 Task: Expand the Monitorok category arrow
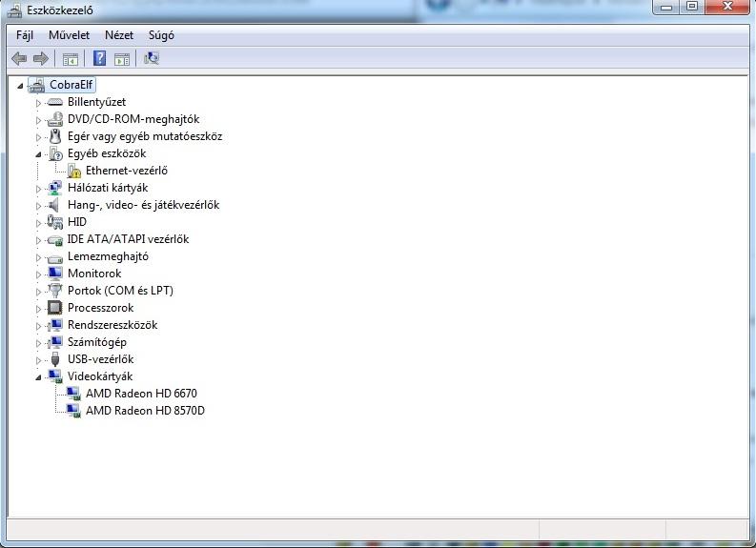point(38,274)
